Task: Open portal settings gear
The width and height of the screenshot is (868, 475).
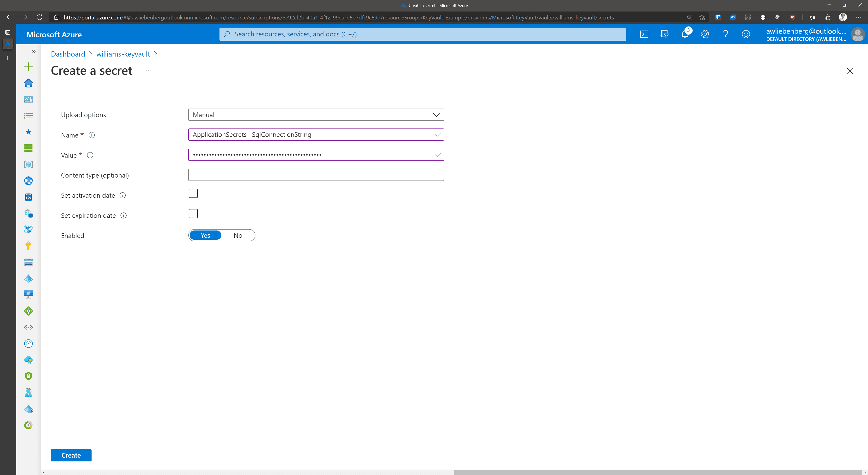Action: [705, 34]
